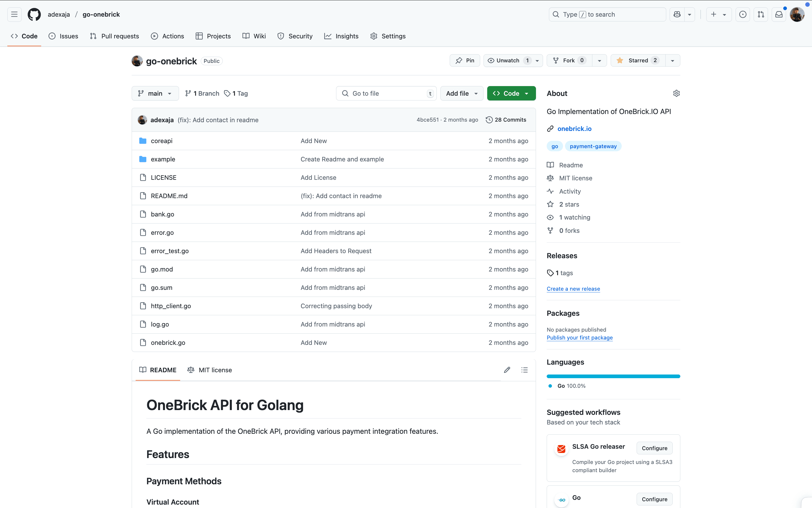Open the Projects tab

213,36
